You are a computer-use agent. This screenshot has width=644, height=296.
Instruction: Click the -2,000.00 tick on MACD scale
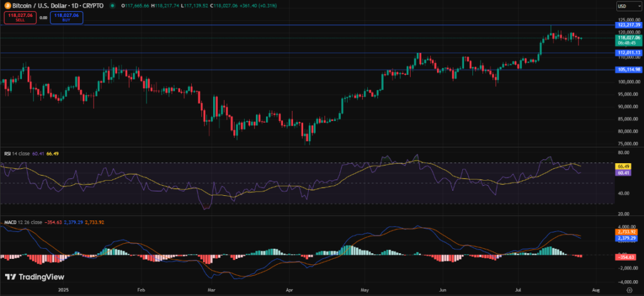click(629, 268)
